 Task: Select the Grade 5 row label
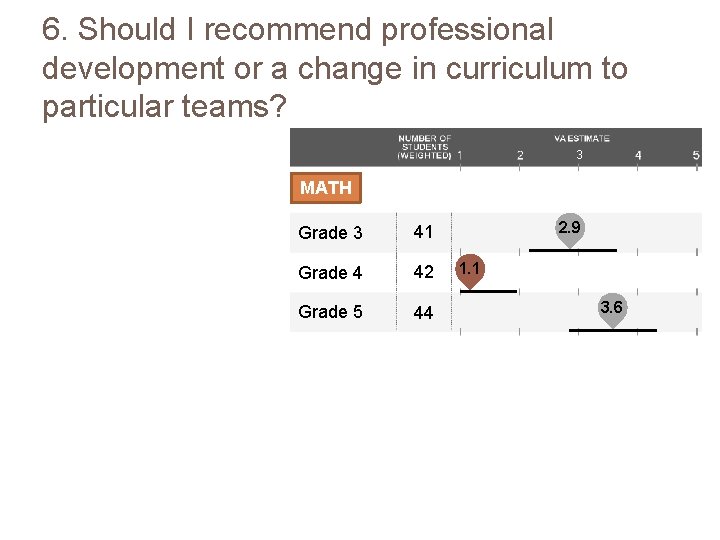pyautogui.click(x=330, y=312)
